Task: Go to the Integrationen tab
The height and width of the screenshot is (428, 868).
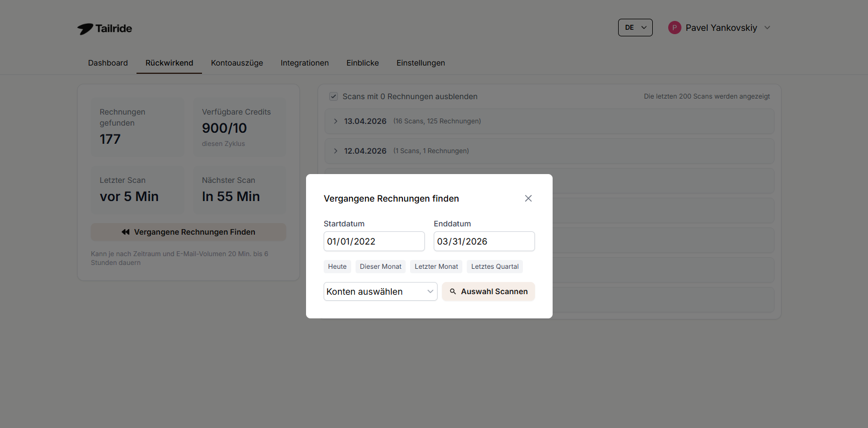Action: pyautogui.click(x=304, y=63)
